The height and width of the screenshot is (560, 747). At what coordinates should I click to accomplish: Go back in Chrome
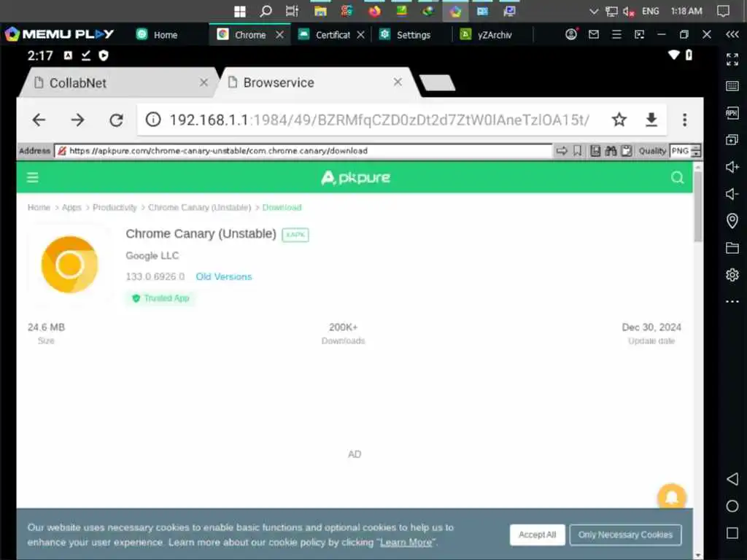(39, 120)
